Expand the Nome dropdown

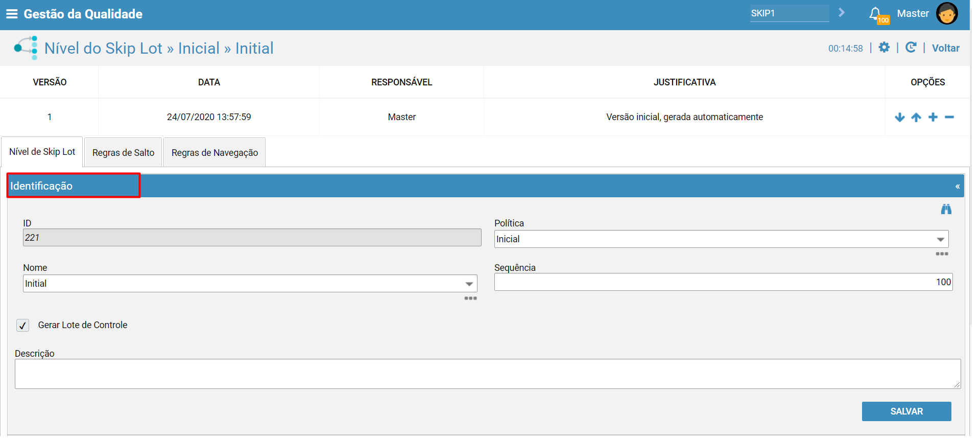pos(469,284)
